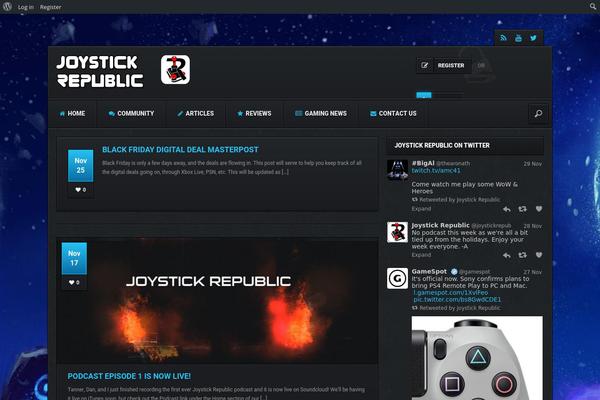600x400 pixels.
Task: Click the Log in link in the top admin bar
Action: 26,7
